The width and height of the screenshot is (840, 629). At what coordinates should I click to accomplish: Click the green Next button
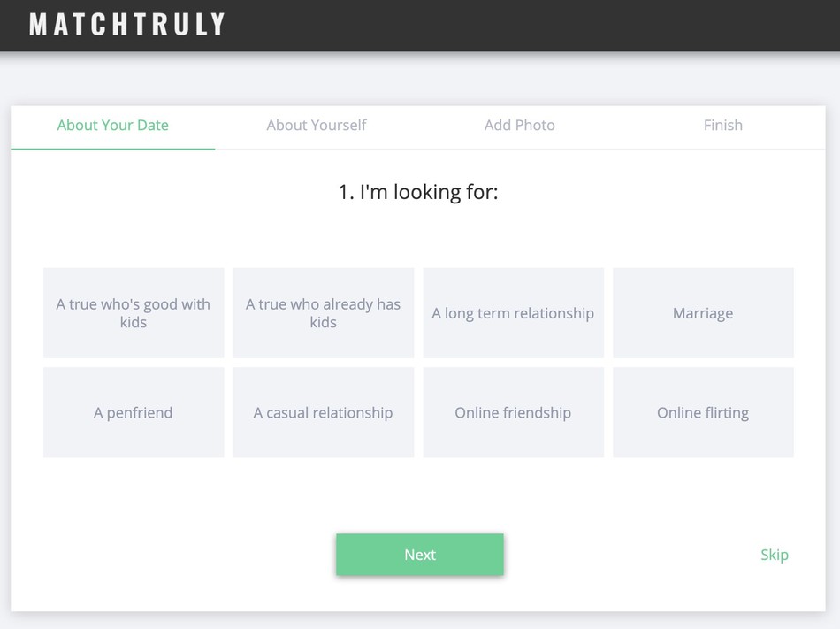420,555
